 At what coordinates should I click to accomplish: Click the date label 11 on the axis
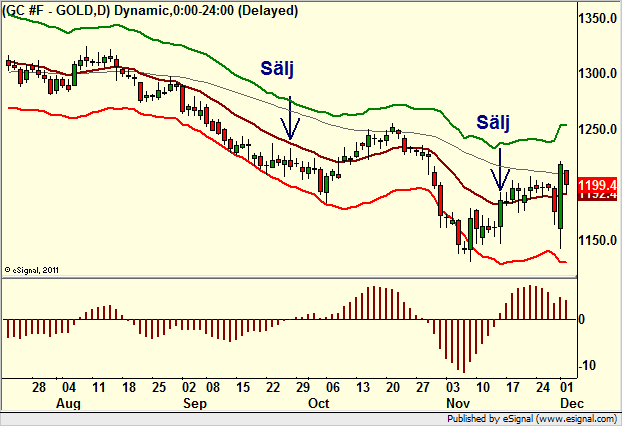[x=98, y=387]
